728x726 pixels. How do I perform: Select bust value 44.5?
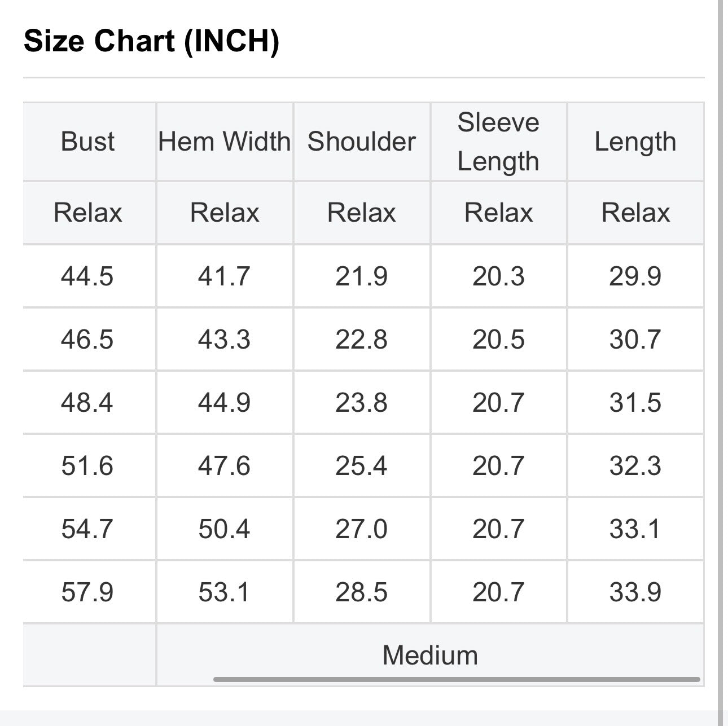coord(87,276)
